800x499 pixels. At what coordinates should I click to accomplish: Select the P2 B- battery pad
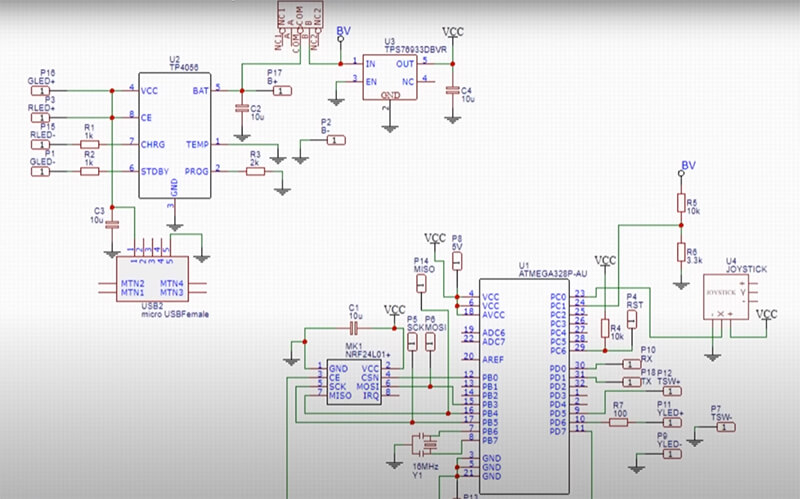pos(336,140)
